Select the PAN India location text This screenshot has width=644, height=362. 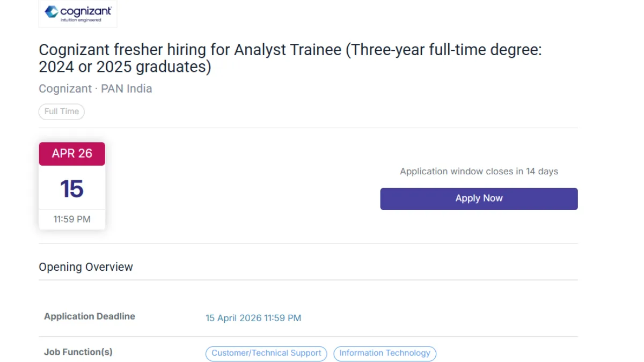pos(126,88)
